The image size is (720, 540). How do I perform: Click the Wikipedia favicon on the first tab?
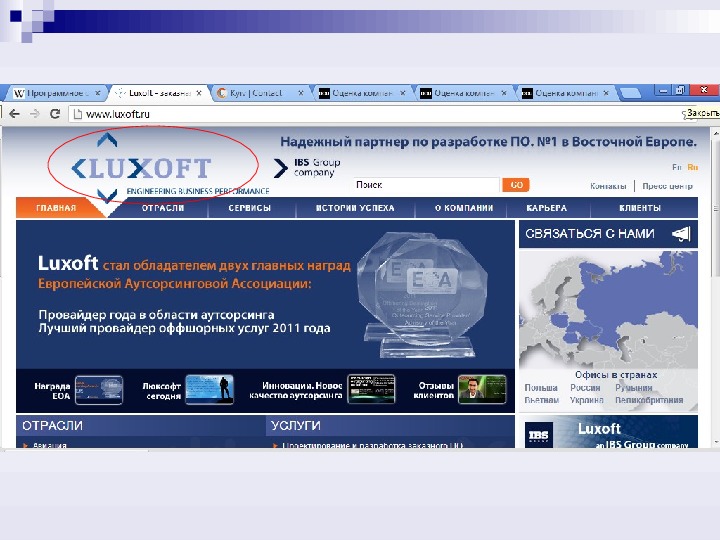coord(19,93)
